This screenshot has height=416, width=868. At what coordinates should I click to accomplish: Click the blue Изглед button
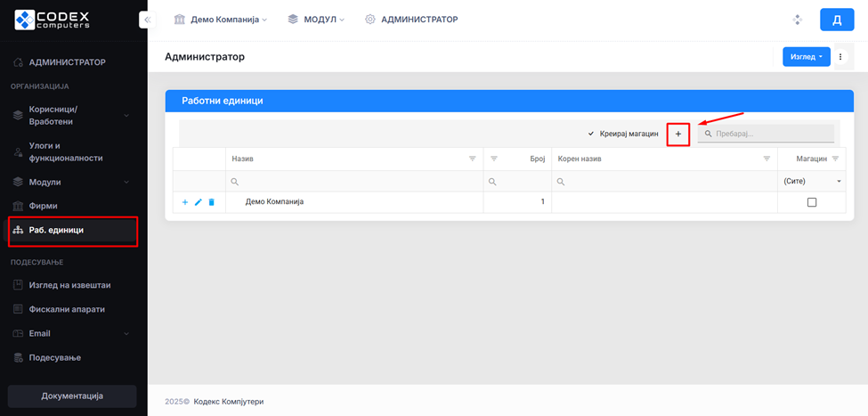tap(806, 57)
